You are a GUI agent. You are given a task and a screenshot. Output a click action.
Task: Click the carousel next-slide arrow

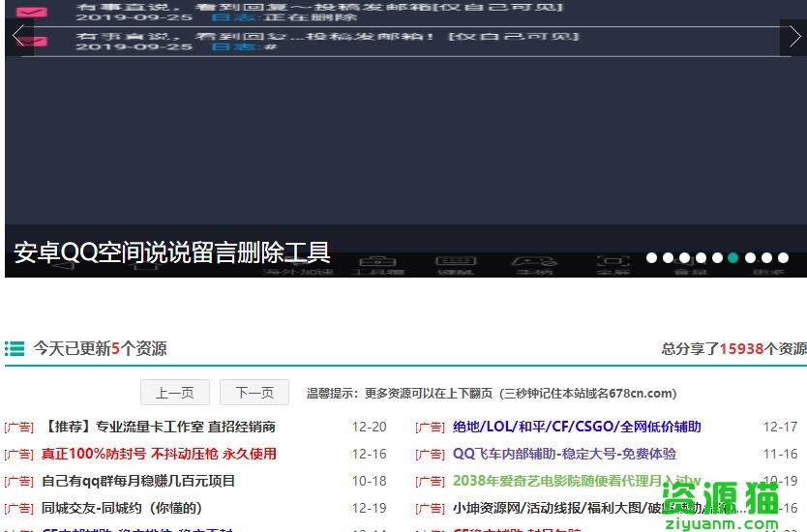[x=793, y=37]
